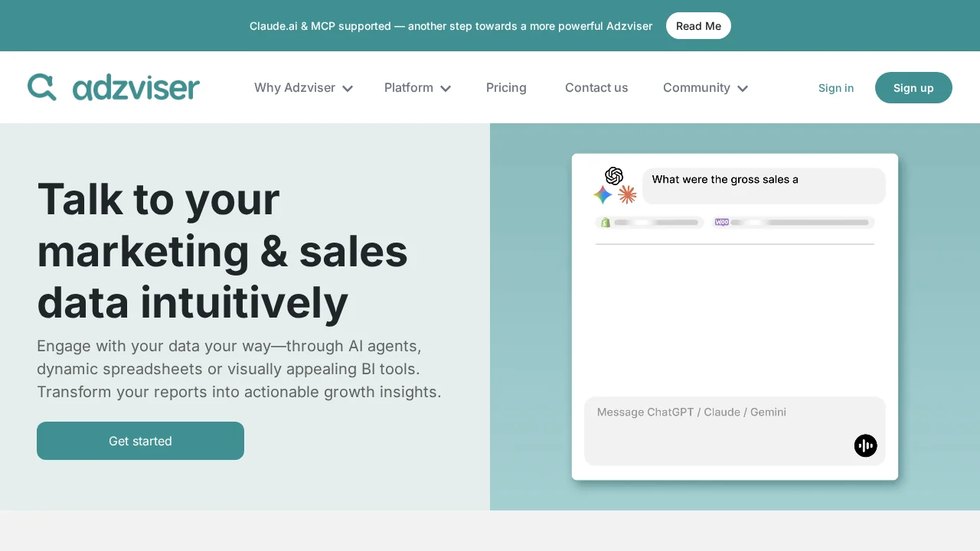This screenshot has height=551, width=980.
Task: Click the Adzviser wordmark logo
Action: coord(135,87)
